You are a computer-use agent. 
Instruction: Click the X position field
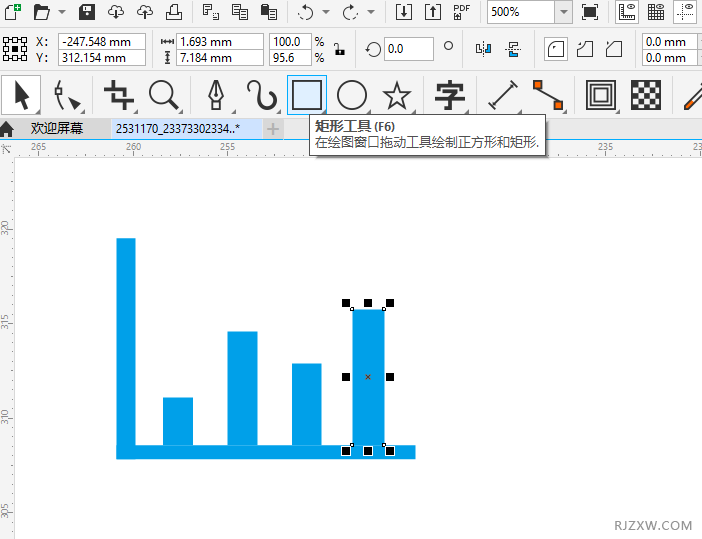(102, 42)
